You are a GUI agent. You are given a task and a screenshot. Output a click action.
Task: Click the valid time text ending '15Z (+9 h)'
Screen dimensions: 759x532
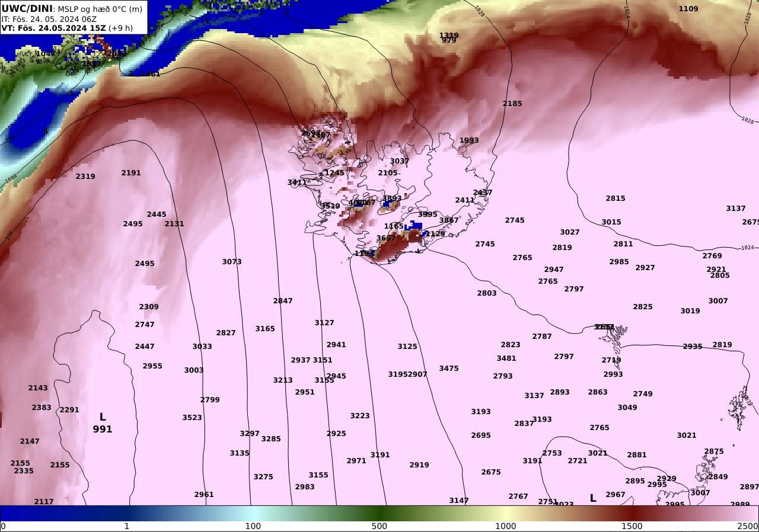(67, 28)
